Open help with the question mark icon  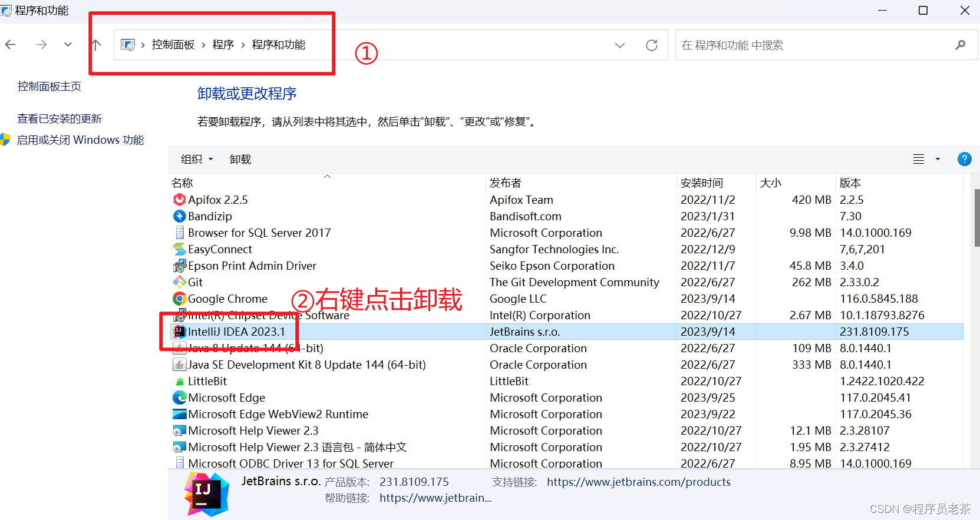click(965, 159)
